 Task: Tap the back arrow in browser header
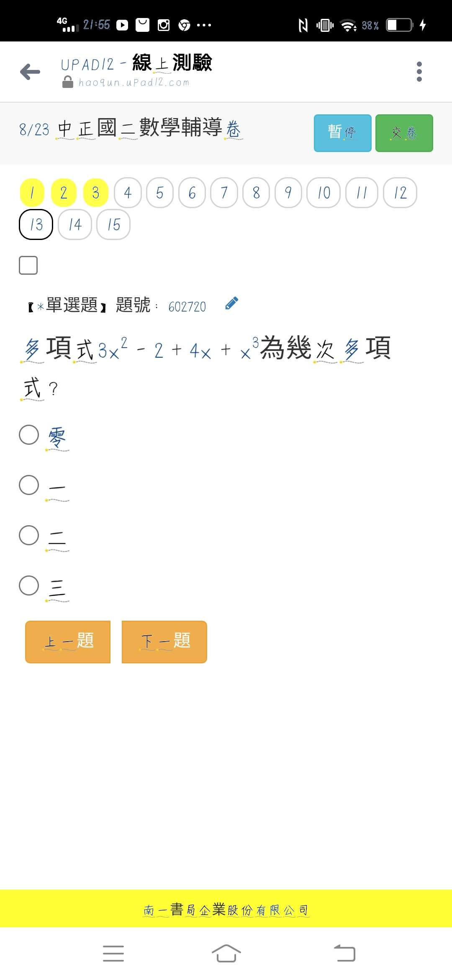tap(30, 72)
